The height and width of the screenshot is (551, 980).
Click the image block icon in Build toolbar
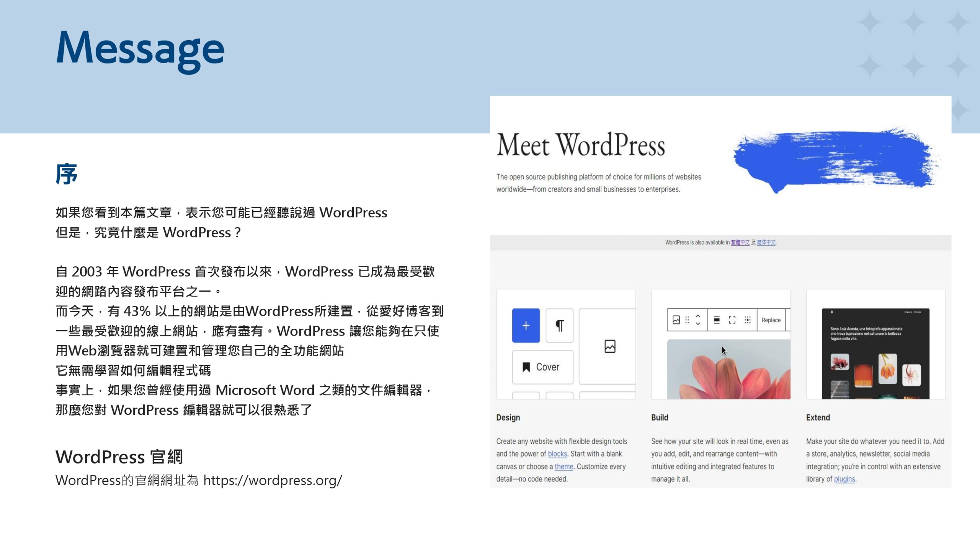pyautogui.click(x=676, y=320)
